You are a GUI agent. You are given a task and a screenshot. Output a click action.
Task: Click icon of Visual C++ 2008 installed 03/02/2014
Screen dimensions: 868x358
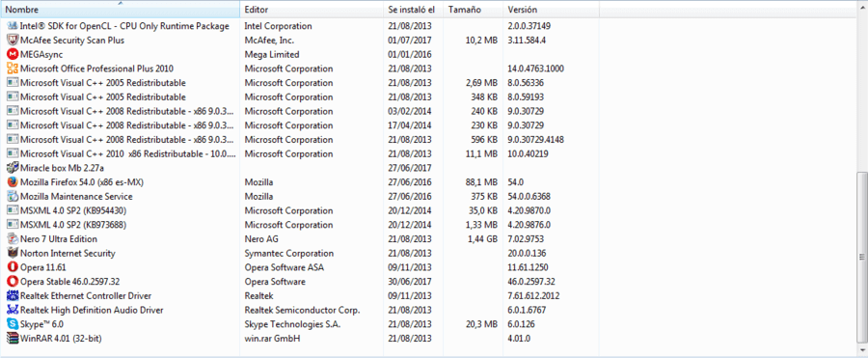click(13, 111)
